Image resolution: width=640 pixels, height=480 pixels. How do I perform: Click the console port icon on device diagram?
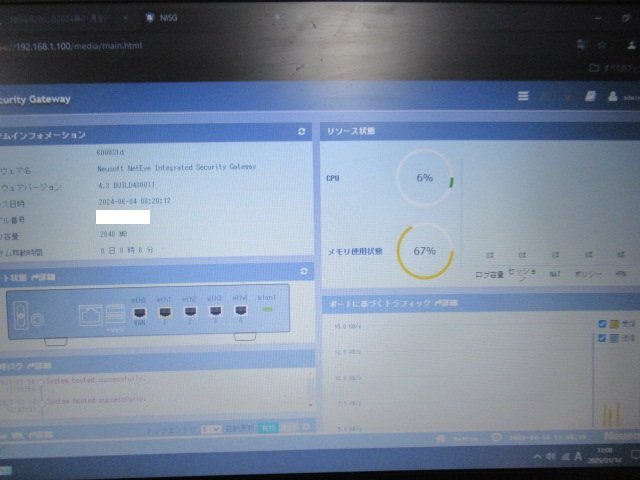coord(91,315)
